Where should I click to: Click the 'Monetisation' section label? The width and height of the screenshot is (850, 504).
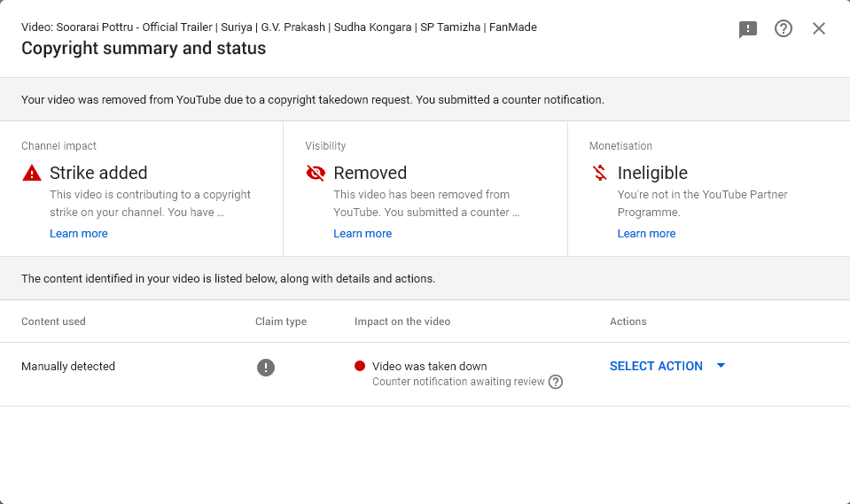point(620,146)
